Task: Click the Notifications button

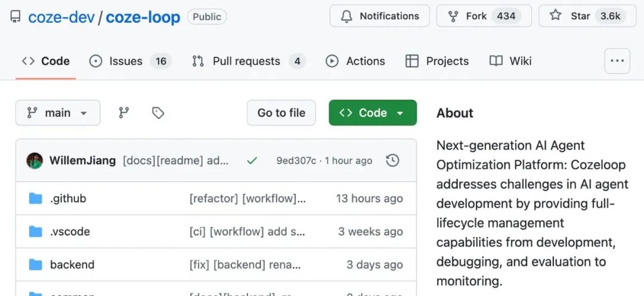Action: point(379,16)
